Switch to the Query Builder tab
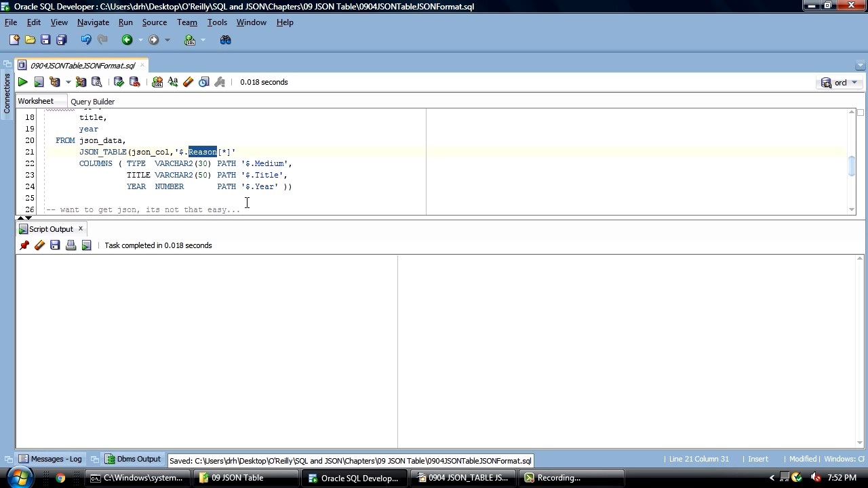Viewport: 868px width, 488px height. click(x=92, y=102)
